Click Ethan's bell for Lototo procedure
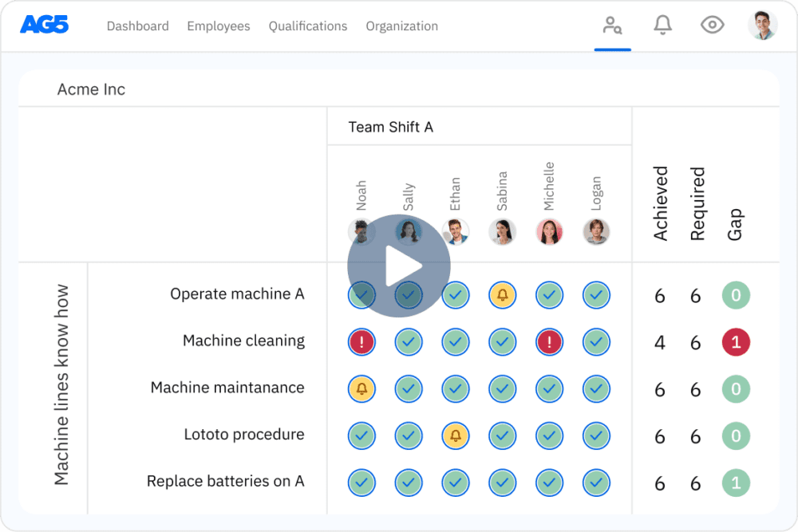 456,435
